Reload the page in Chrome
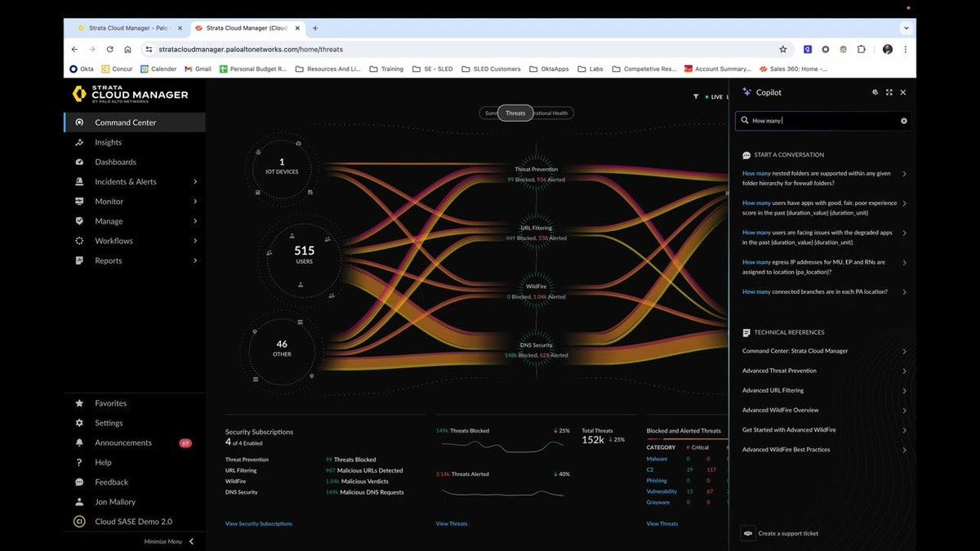Screen dimensions: 980x551 (x=109, y=49)
